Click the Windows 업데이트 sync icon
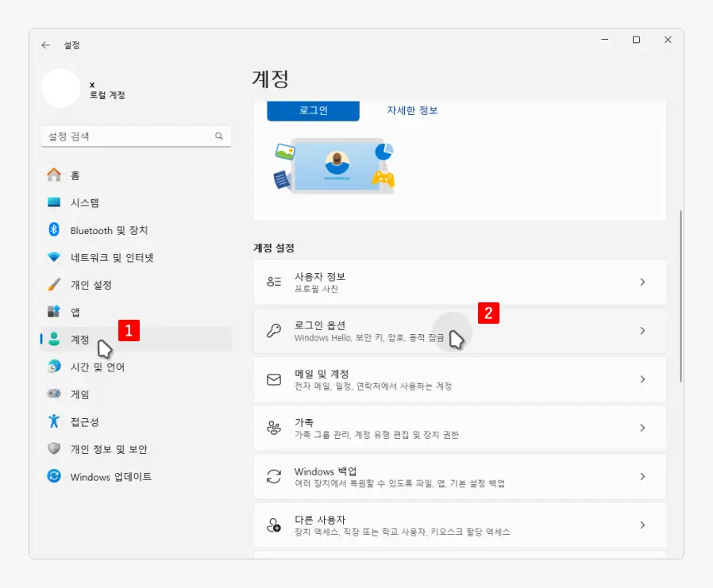 [54, 476]
